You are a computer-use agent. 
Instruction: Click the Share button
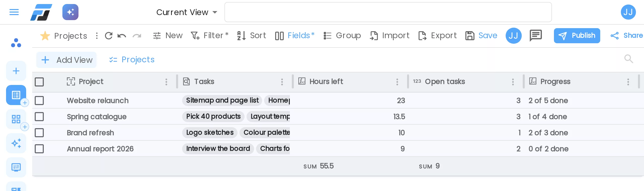627,35
